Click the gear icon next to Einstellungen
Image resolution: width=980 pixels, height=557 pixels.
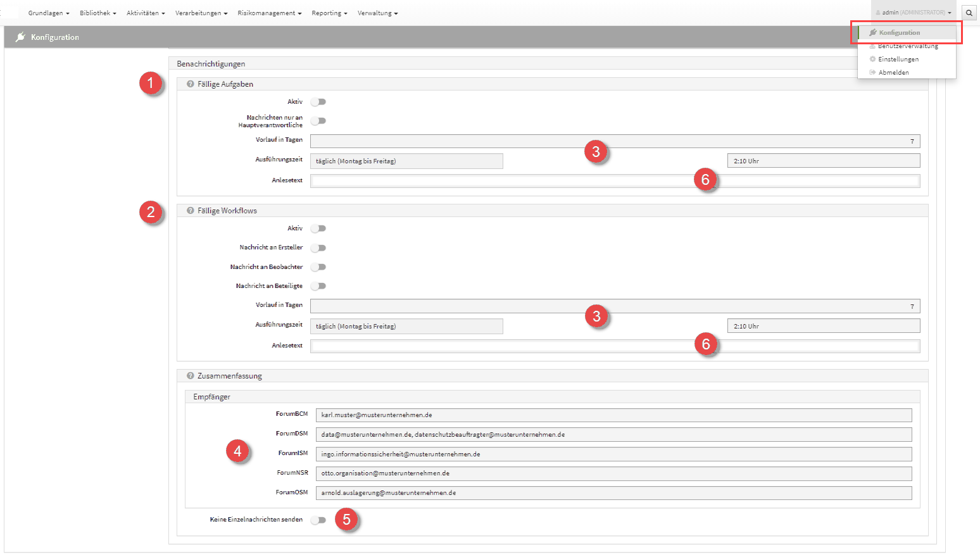pyautogui.click(x=872, y=59)
